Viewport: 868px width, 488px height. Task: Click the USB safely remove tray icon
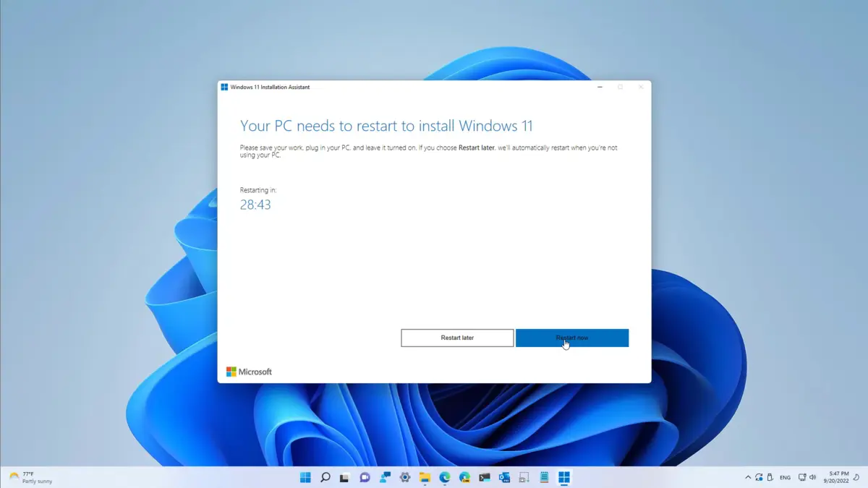[770, 477]
